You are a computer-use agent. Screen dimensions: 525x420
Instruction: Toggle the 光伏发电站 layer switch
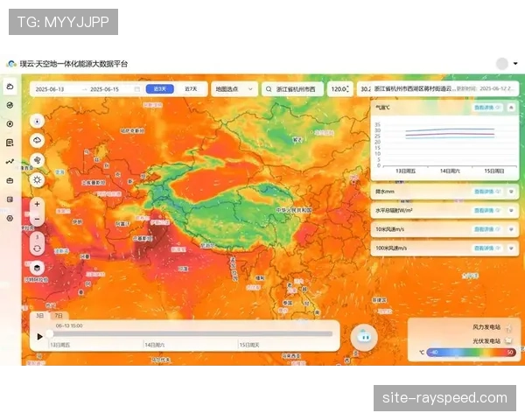(x=508, y=340)
